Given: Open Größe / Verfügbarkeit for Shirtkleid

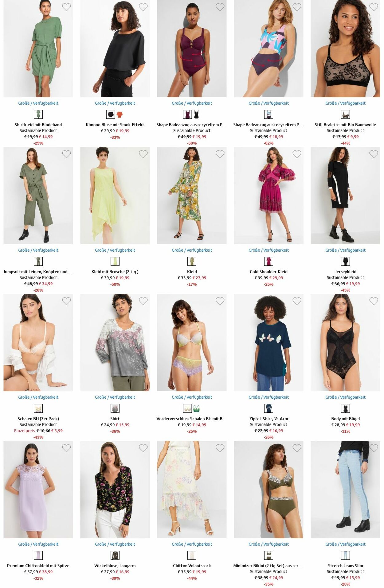Looking at the screenshot, I should [38, 103].
